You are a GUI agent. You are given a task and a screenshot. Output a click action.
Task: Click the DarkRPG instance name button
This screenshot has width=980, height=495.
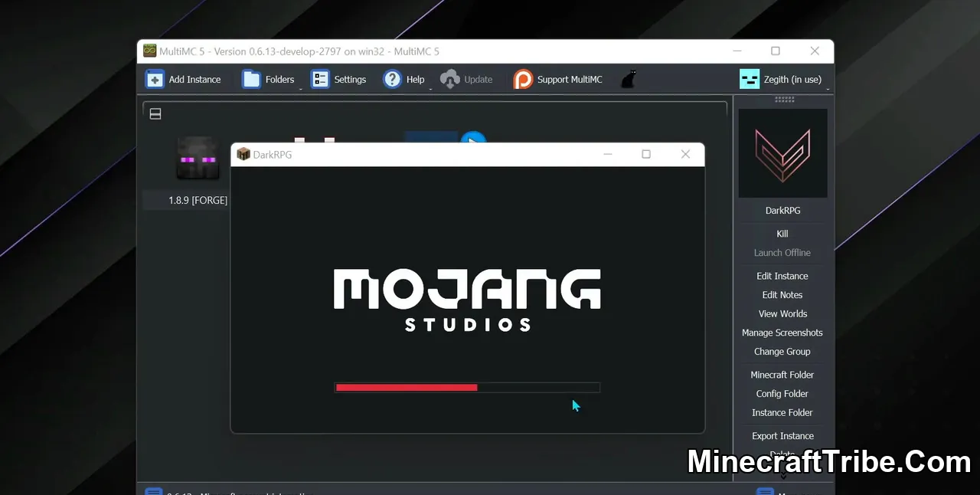click(x=782, y=210)
